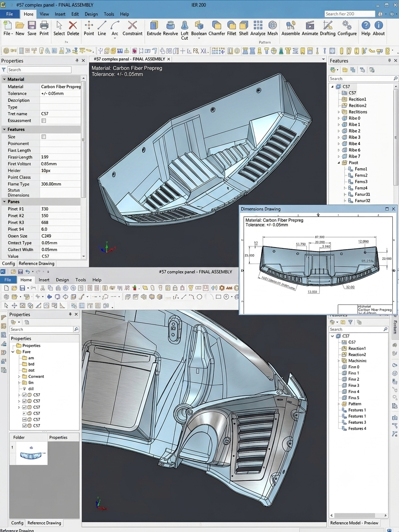This screenshot has height=532, width=399.
Task: Click the Shell tool icon
Action: pos(244,25)
